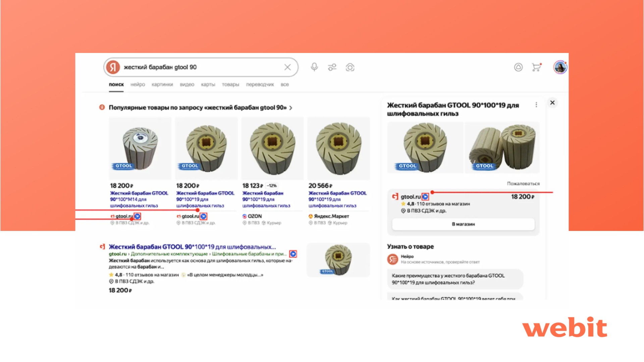
Task: Select the 'поиск' tab
Action: pyautogui.click(x=116, y=84)
